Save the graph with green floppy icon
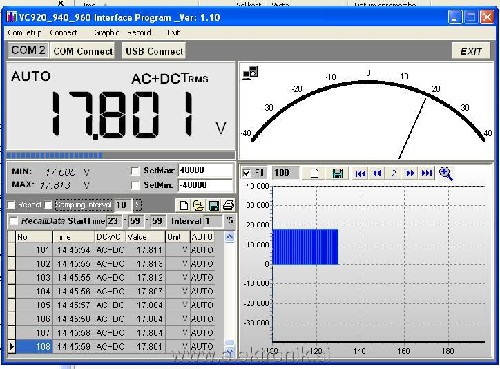This screenshot has width=500, height=369. (x=337, y=173)
